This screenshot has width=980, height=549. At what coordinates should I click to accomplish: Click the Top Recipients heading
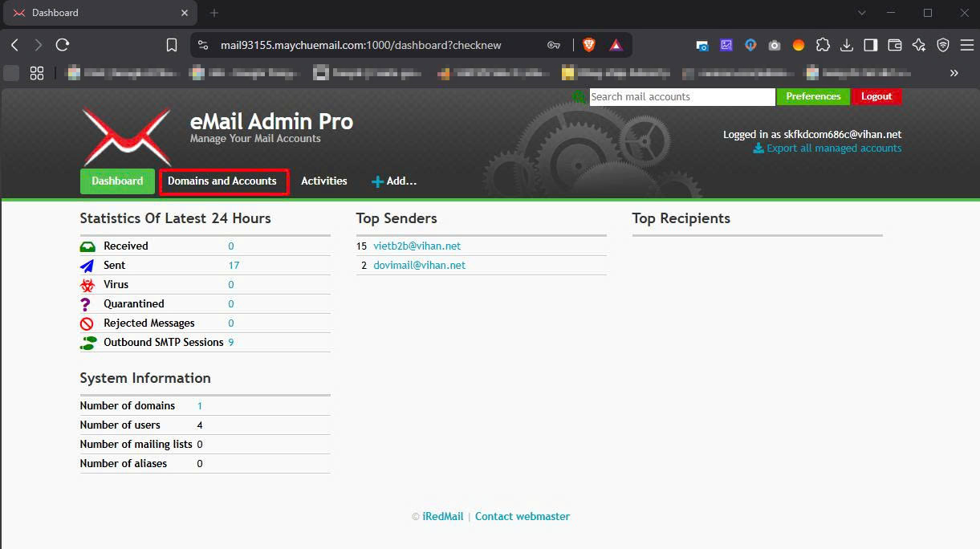click(x=681, y=218)
